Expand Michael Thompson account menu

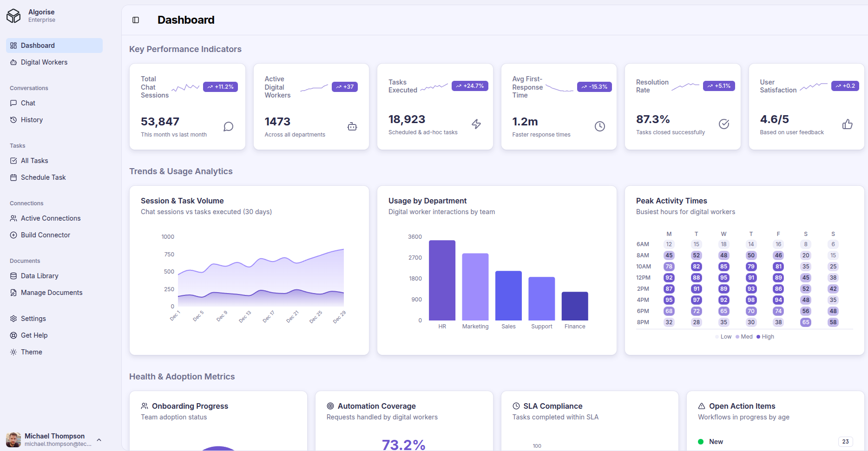[x=99, y=440]
